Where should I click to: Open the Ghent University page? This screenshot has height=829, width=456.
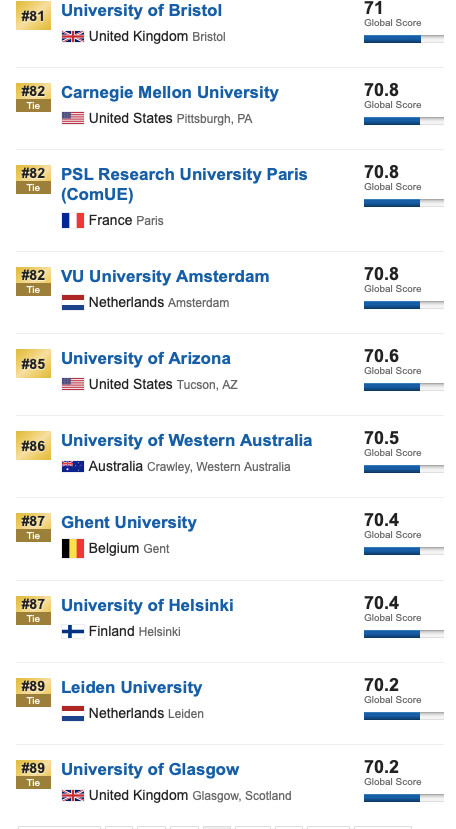point(129,522)
